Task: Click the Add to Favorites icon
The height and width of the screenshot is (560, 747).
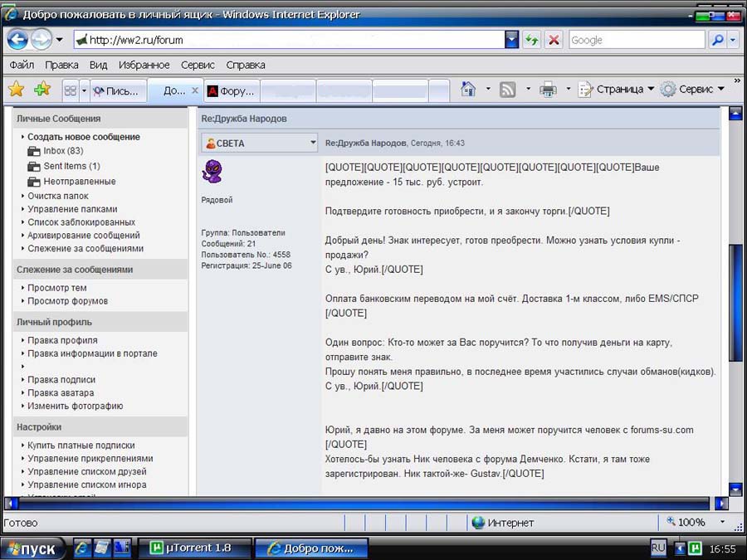Action: (x=41, y=90)
